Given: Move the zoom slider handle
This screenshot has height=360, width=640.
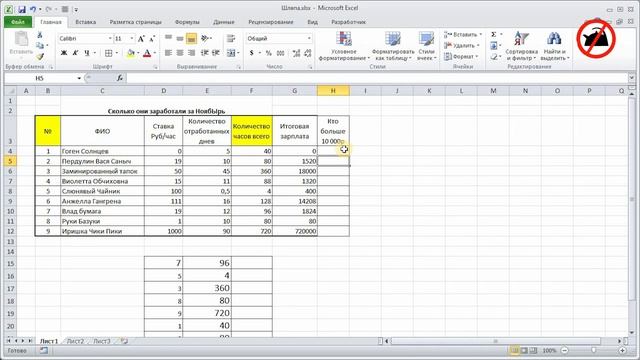Looking at the screenshot, I should pyautogui.click(x=593, y=350).
